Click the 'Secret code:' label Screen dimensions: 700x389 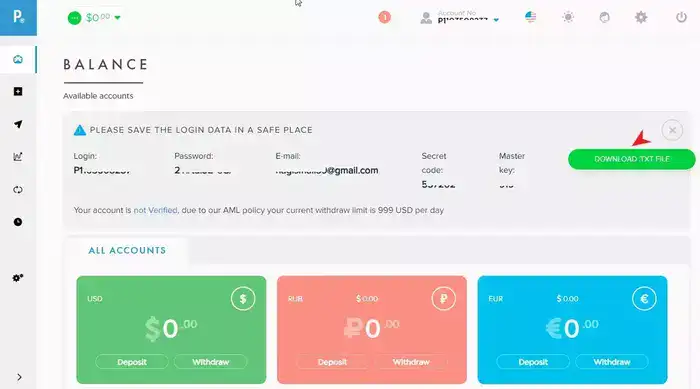pyautogui.click(x=433, y=163)
